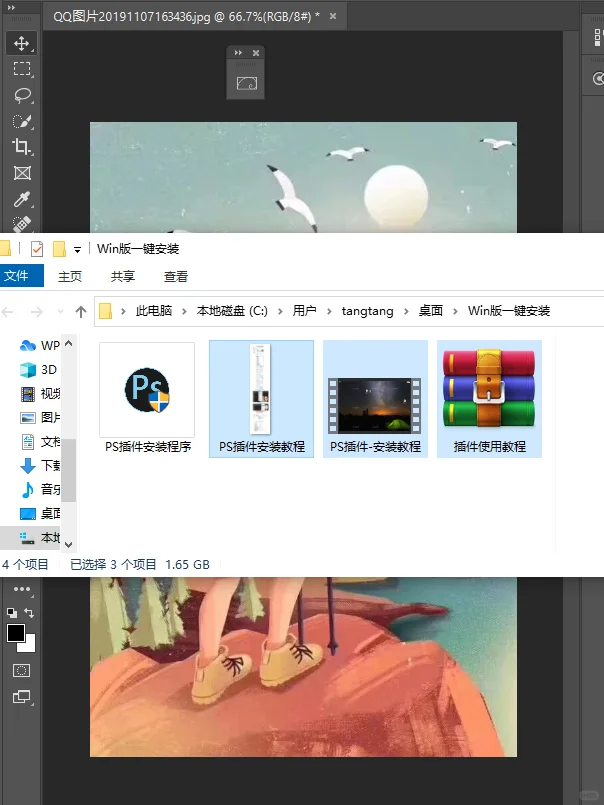Click the new folder icon in quick access toolbar
The image size is (604, 805).
click(x=60, y=249)
